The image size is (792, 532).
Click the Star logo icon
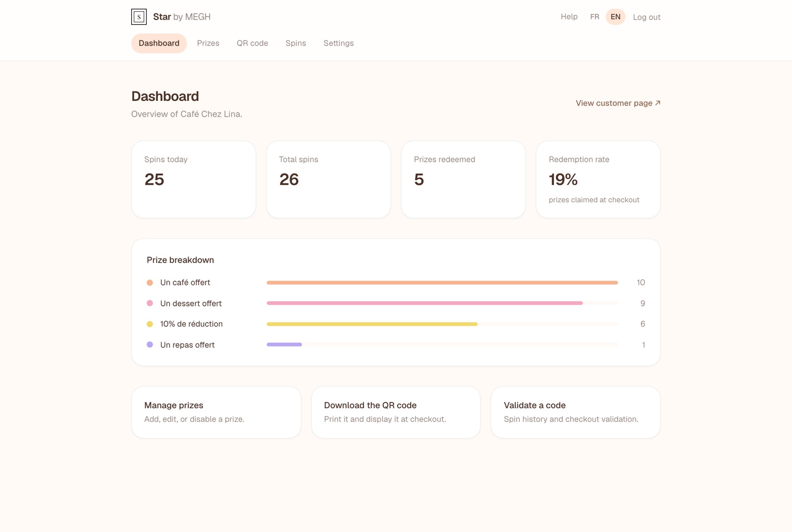139,17
